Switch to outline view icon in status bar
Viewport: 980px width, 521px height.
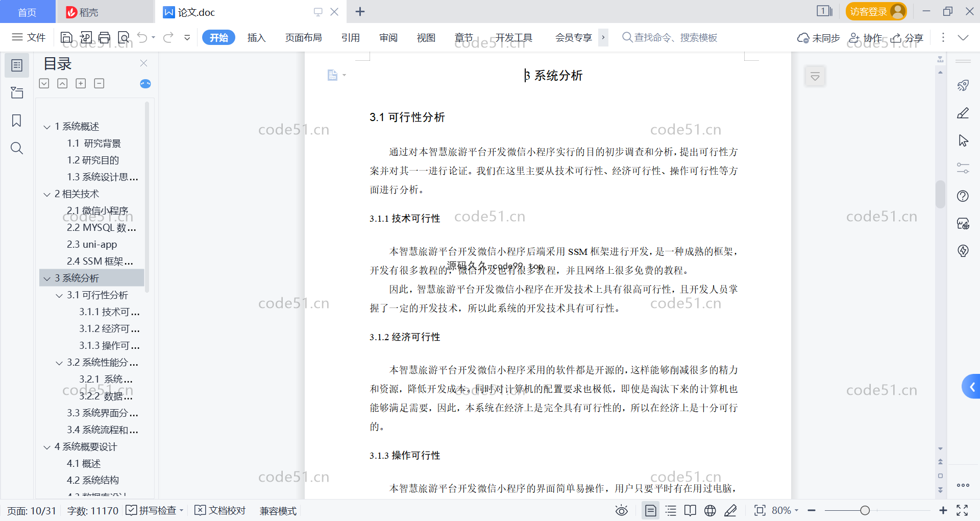pos(671,510)
